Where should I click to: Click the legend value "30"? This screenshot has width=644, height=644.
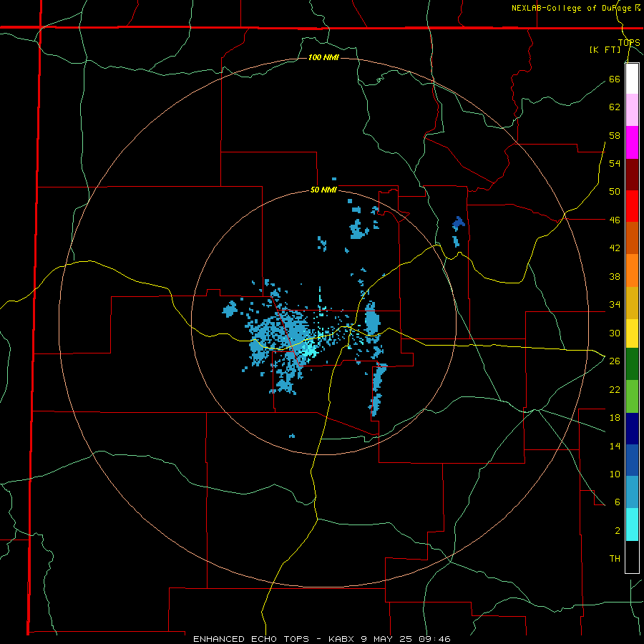pyautogui.click(x=615, y=333)
